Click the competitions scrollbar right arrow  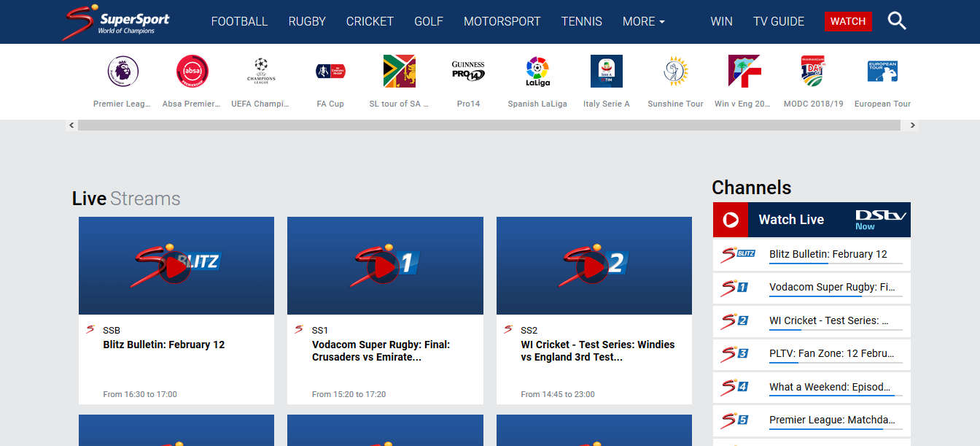pos(912,126)
